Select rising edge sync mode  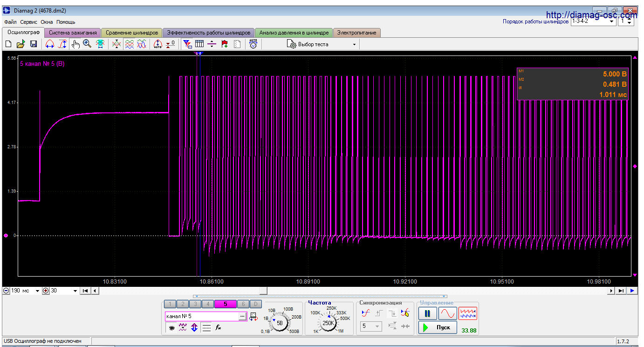pos(379,313)
